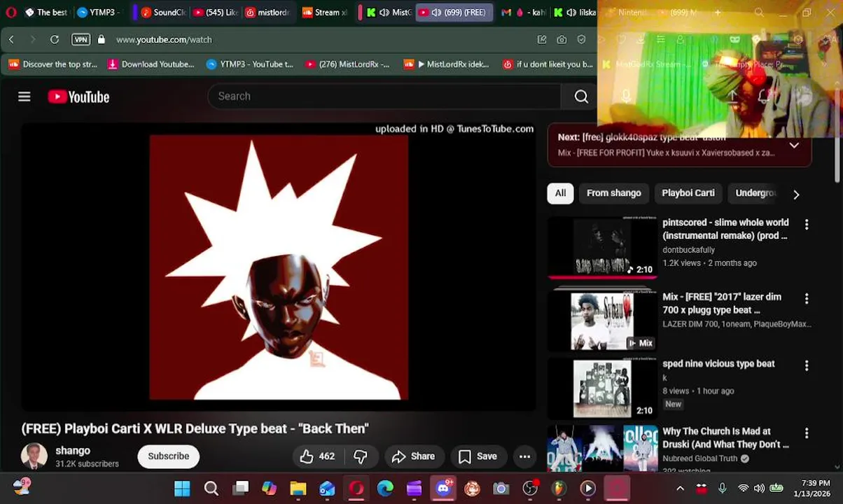Open Discord from the taskbar

point(443,488)
